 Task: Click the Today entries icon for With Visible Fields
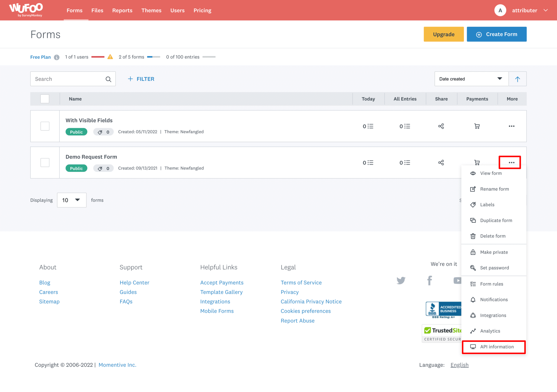(368, 126)
